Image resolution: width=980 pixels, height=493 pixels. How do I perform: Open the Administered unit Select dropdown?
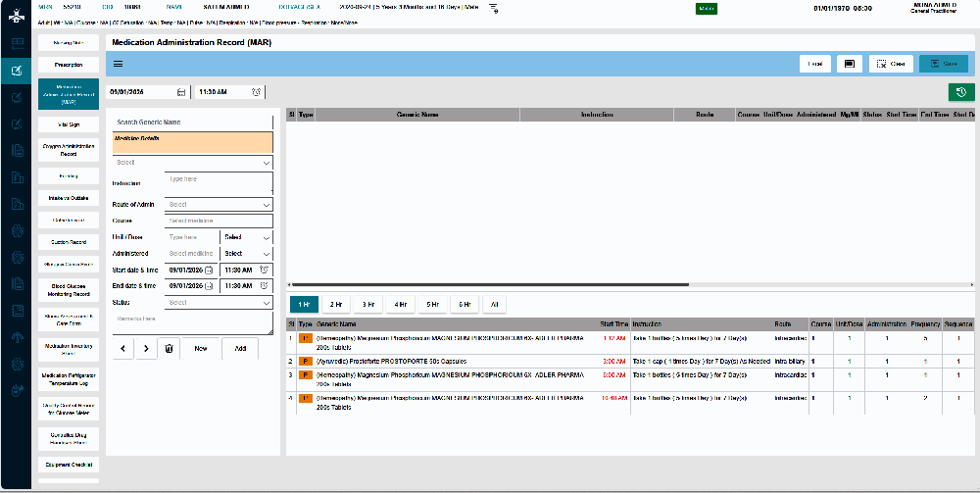coord(247,254)
